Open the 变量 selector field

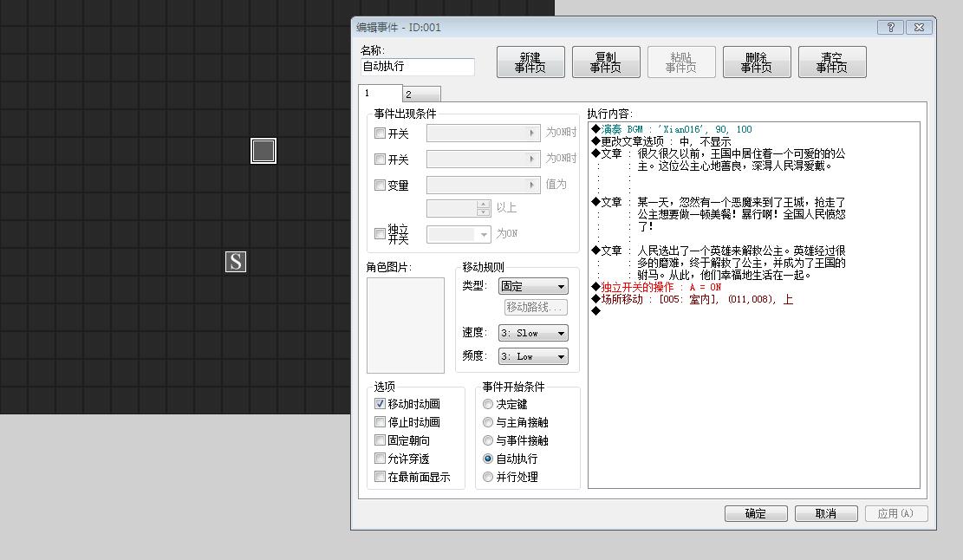(x=484, y=185)
